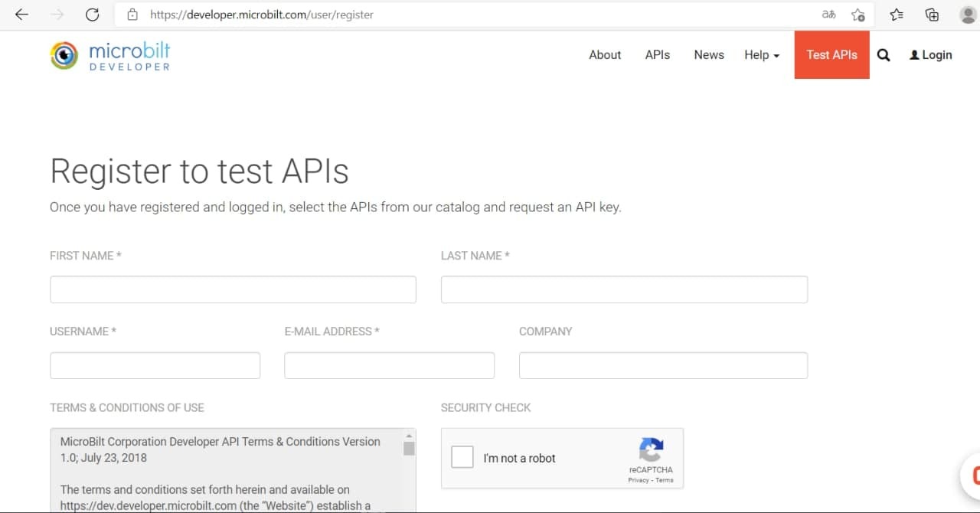Viewport: 980px width, 513px height.
Task: Expand the Help dropdown menu
Action: 761,55
